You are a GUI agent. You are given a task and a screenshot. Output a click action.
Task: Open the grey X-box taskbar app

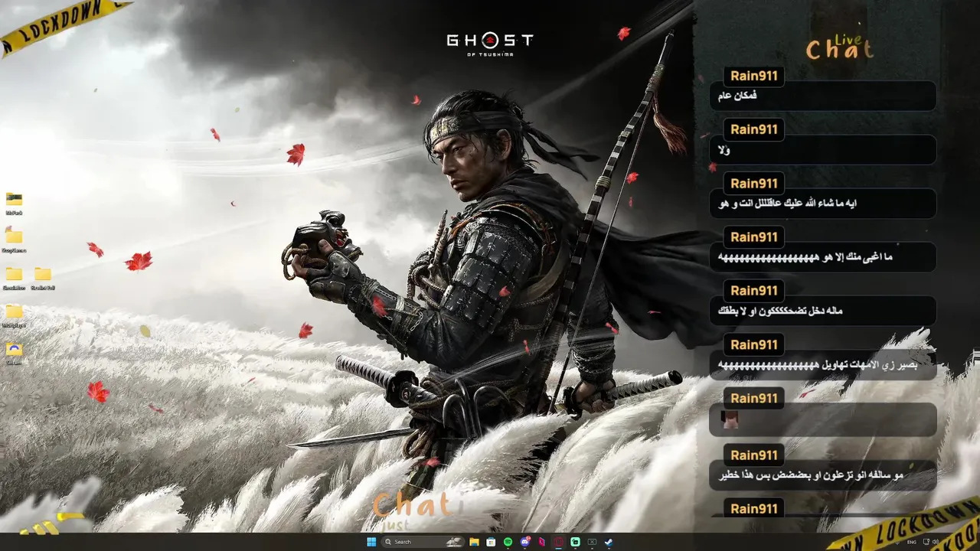[x=592, y=542]
